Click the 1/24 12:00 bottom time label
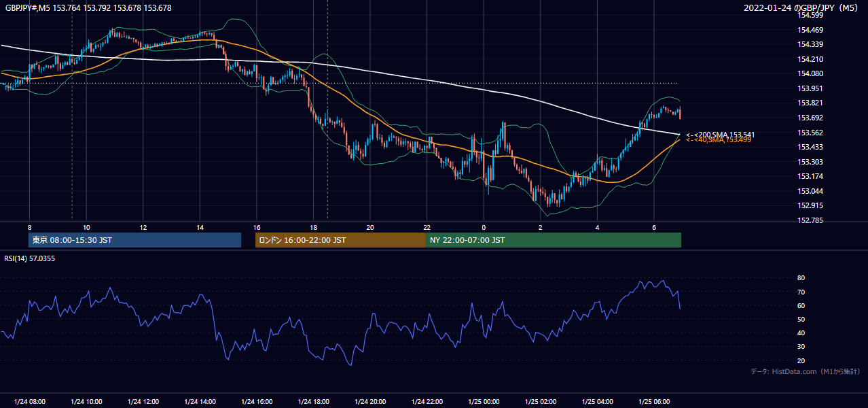This screenshot has height=408, width=868. (143, 402)
